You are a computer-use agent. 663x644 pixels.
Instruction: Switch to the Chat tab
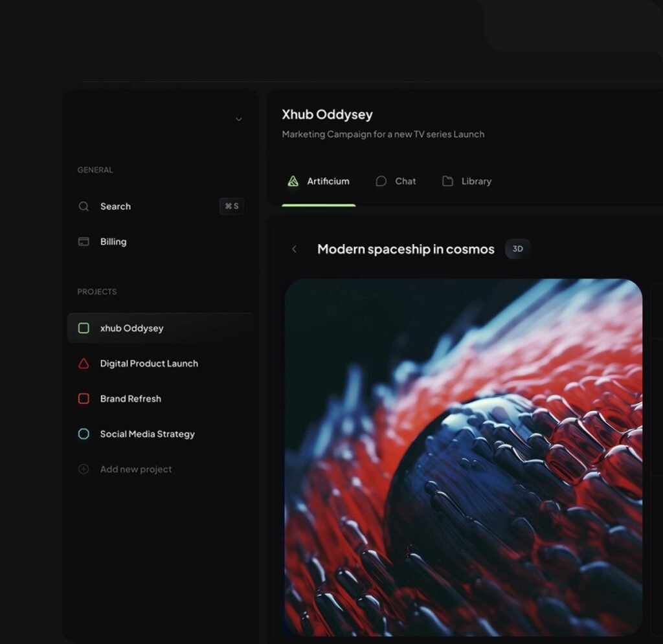[x=396, y=181]
